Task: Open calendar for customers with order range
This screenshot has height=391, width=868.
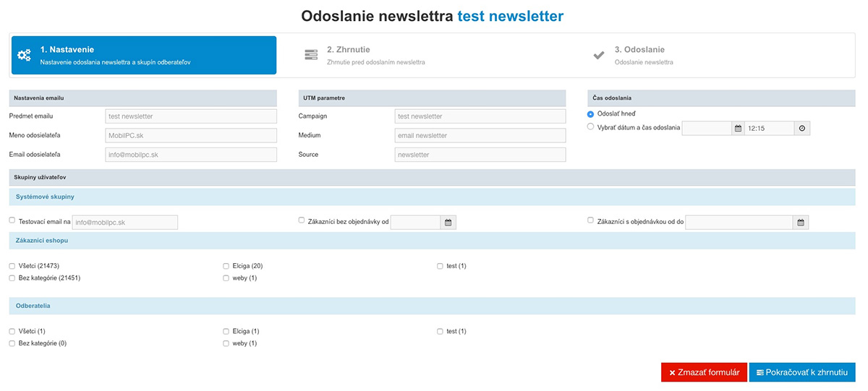Action: point(801,223)
